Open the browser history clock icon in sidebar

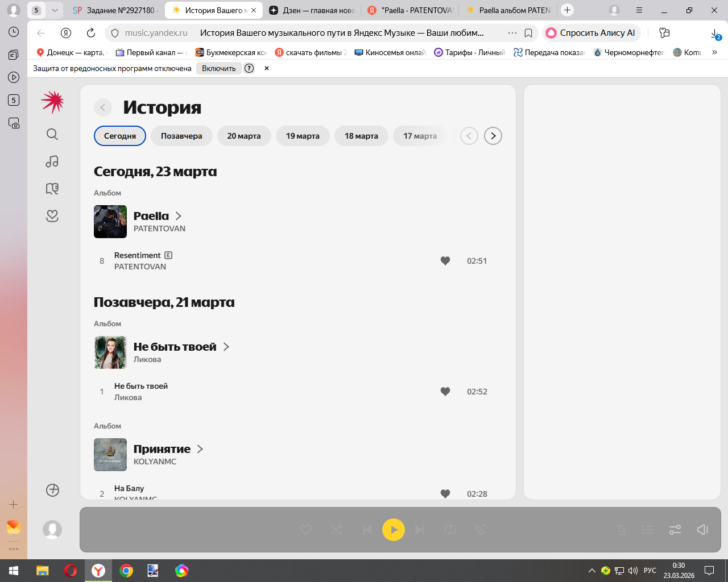(14, 32)
